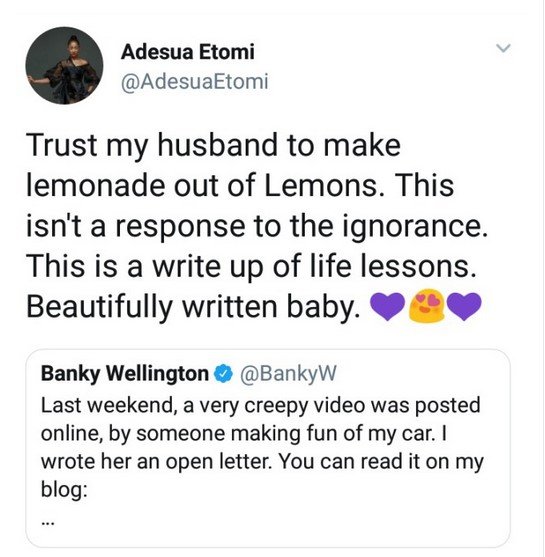The height and width of the screenshot is (557, 545).
Task: Expand the tweet options chevron
Action: 503,48
